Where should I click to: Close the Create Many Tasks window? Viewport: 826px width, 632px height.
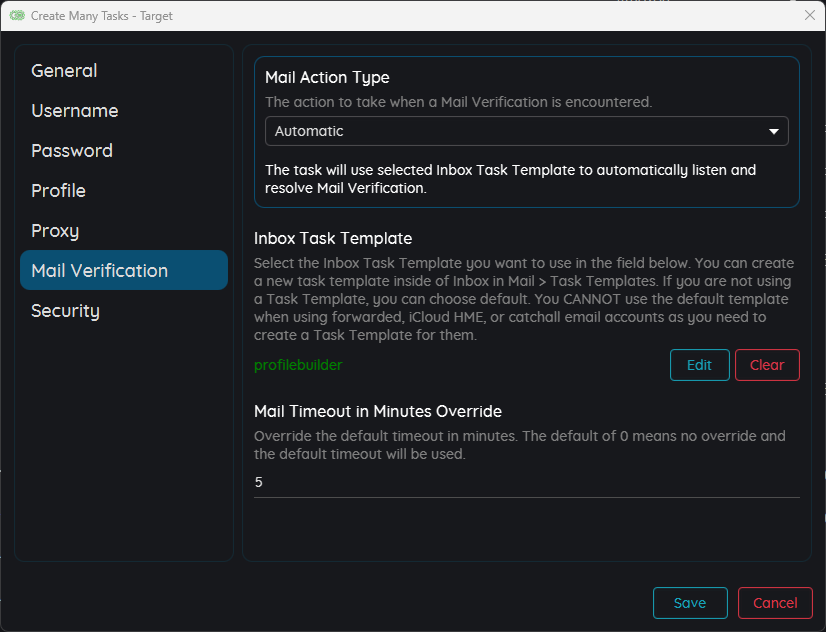point(810,15)
